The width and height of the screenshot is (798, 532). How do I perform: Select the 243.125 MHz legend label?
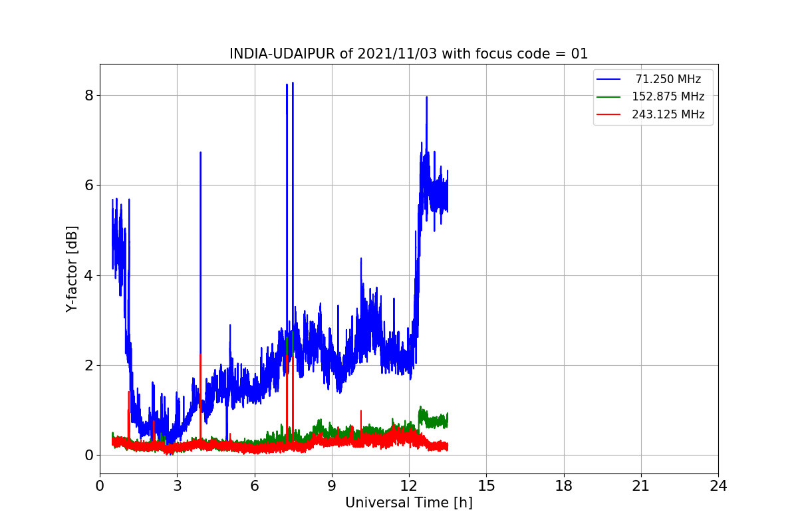[x=668, y=114]
